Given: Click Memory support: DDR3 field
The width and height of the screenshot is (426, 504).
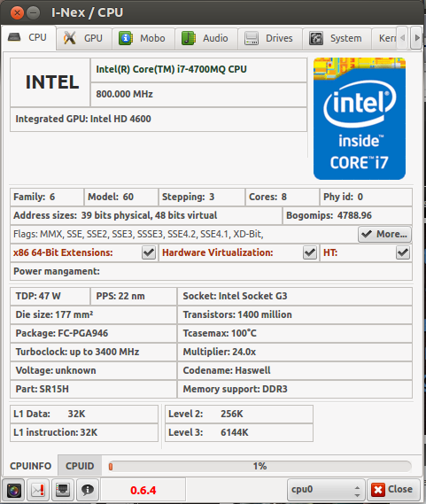Looking at the screenshot, I should [x=295, y=389].
